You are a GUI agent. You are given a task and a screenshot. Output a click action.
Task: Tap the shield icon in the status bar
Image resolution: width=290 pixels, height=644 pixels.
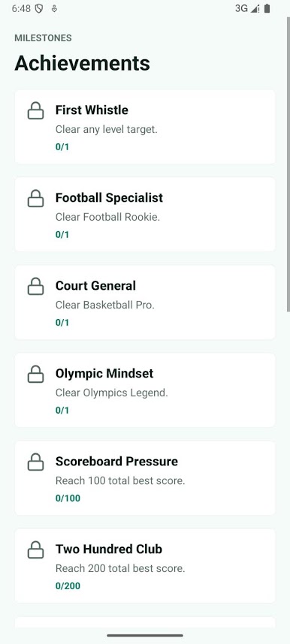click(39, 8)
